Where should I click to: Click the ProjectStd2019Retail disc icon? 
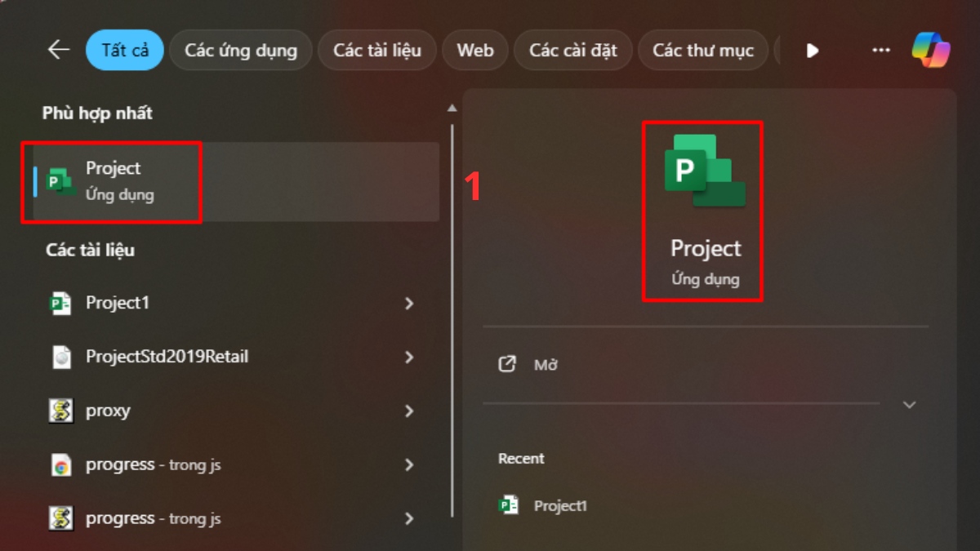[x=60, y=358]
